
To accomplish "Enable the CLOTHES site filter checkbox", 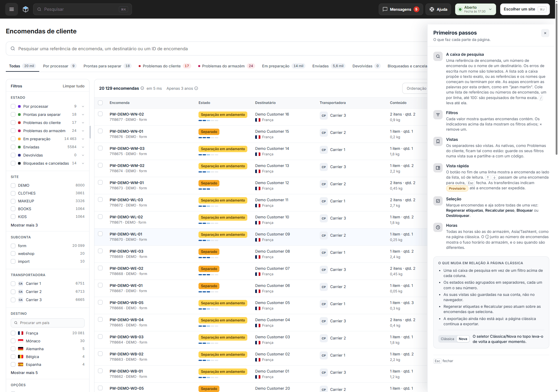I will point(13,193).
